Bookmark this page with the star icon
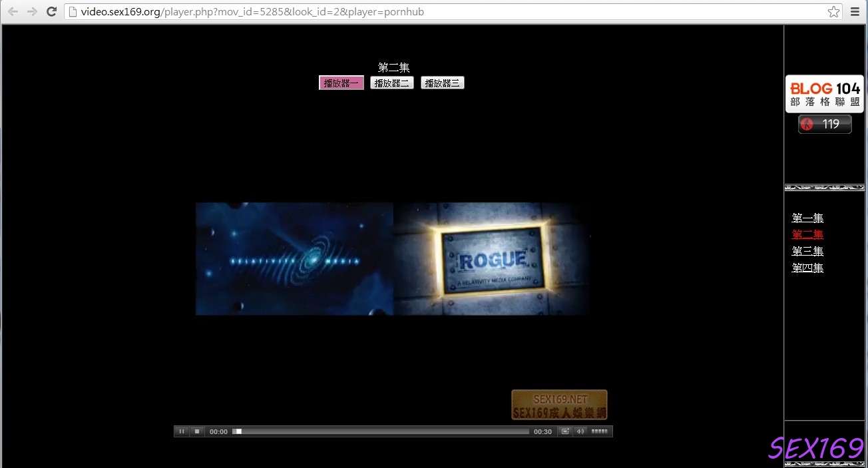Viewport: 868px width, 468px height. point(833,12)
